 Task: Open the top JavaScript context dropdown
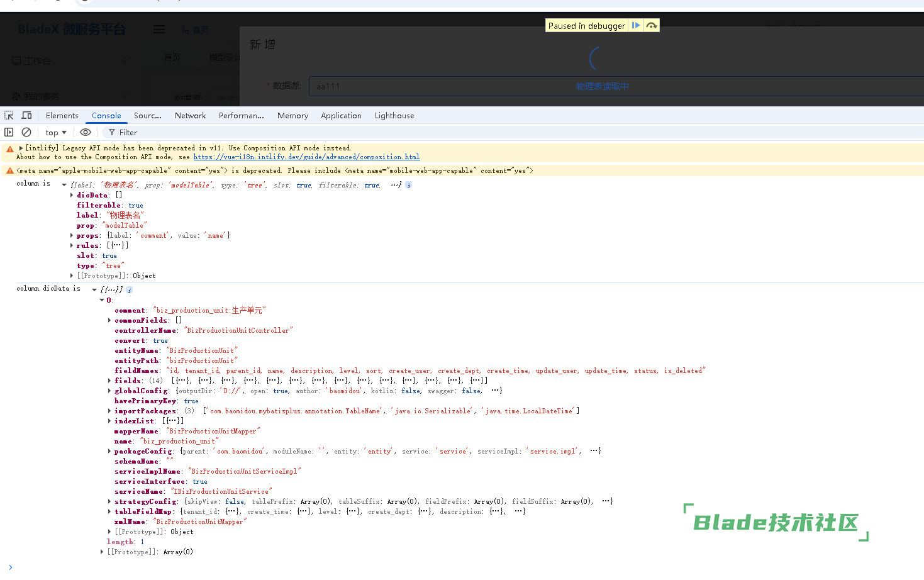(55, 133)
